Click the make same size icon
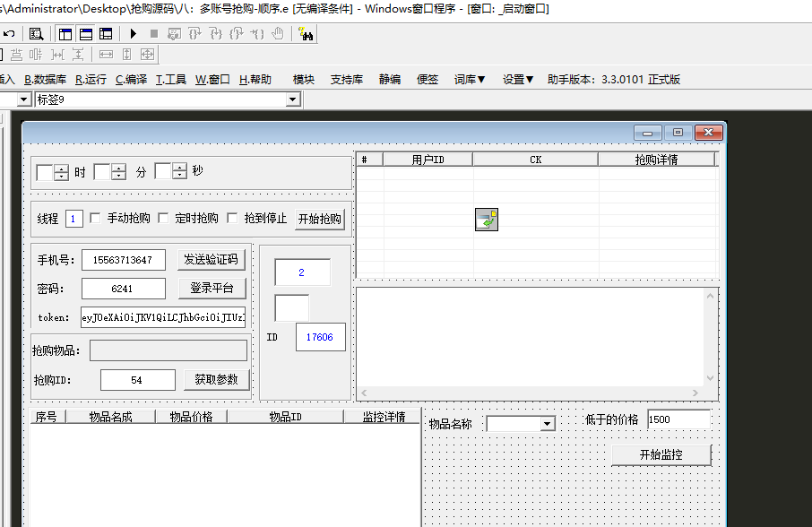The image size is (812, 527). (x=147, y=54)
